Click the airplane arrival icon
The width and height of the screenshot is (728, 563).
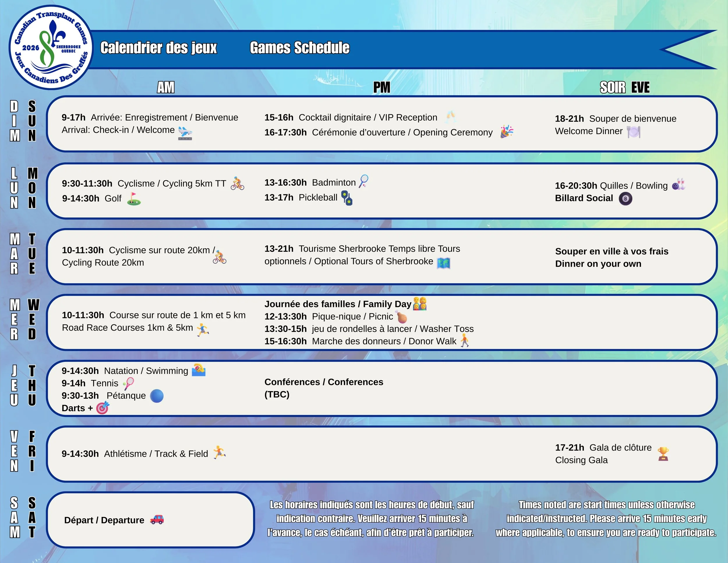click(x=185, y=133)
